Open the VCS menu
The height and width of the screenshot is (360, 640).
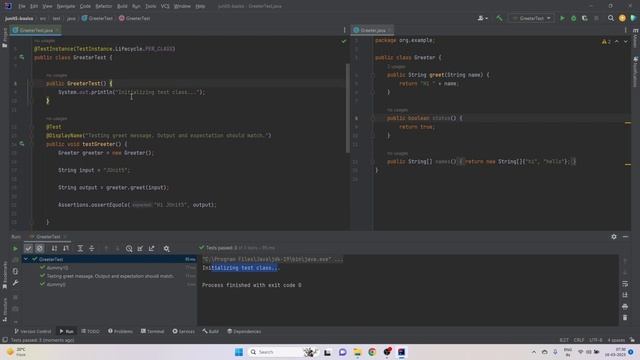[x=165, y=6]
